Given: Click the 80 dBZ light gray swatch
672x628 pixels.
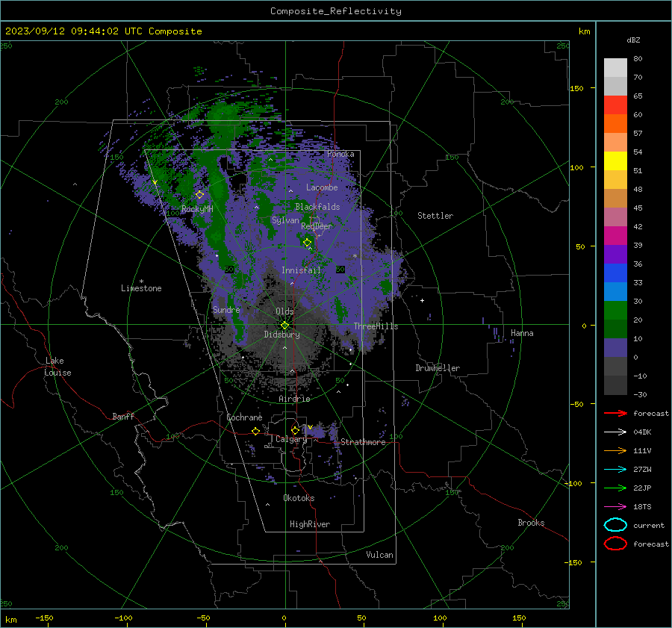Looking at the screenshot, I should coord(615,67).
